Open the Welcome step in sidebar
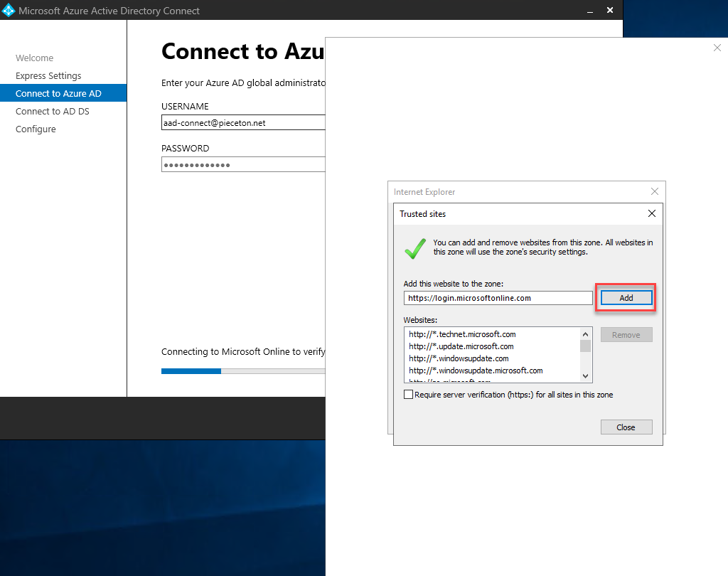Screen dimensions: 728x576 [34, 58]
